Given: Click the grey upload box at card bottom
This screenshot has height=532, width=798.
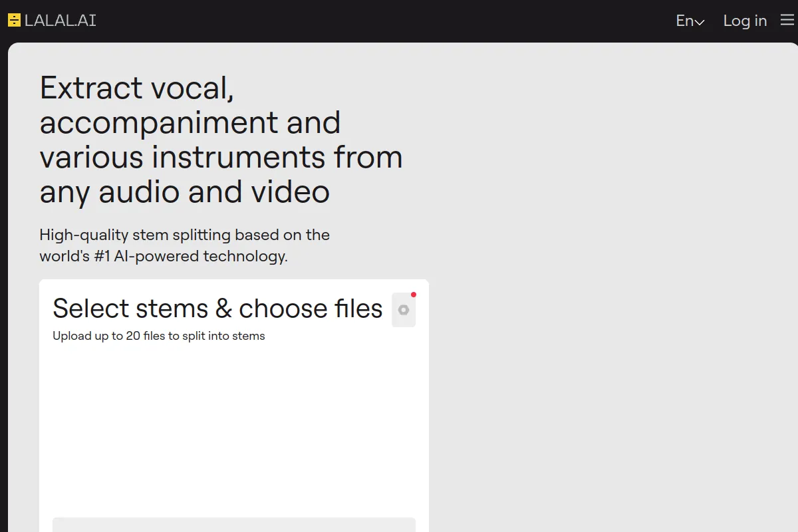Looking at the screenshot, I should pyautogui.click(x=234, y=525).
